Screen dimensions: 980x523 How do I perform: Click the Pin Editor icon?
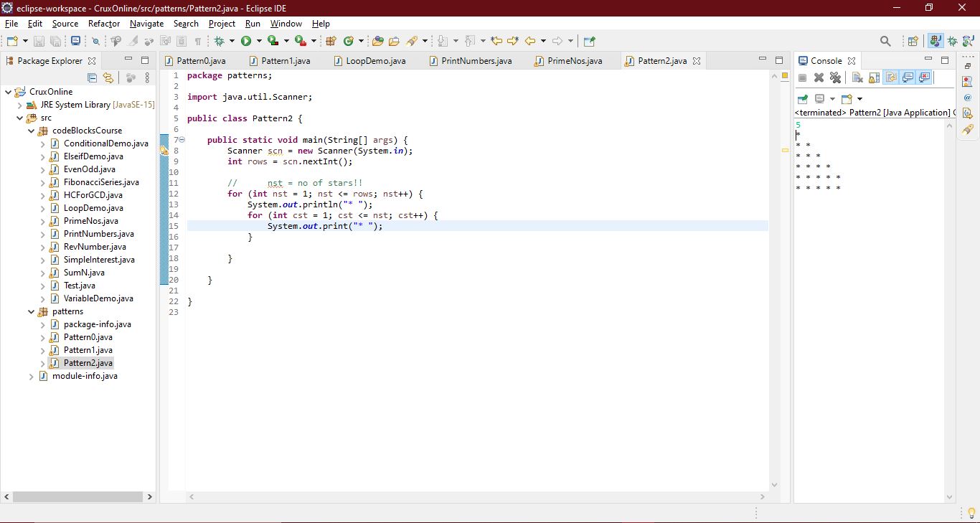pyautogui.click(x=589, y=41)
